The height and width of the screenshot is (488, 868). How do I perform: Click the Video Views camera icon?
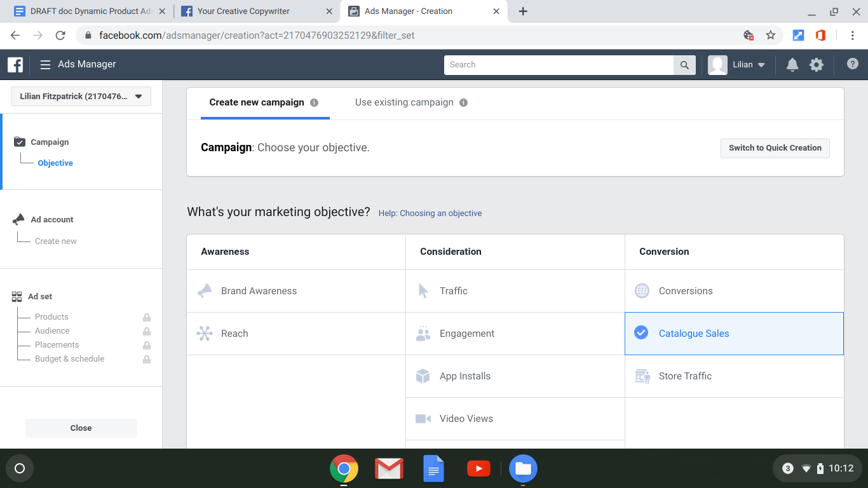click(423, 418)
